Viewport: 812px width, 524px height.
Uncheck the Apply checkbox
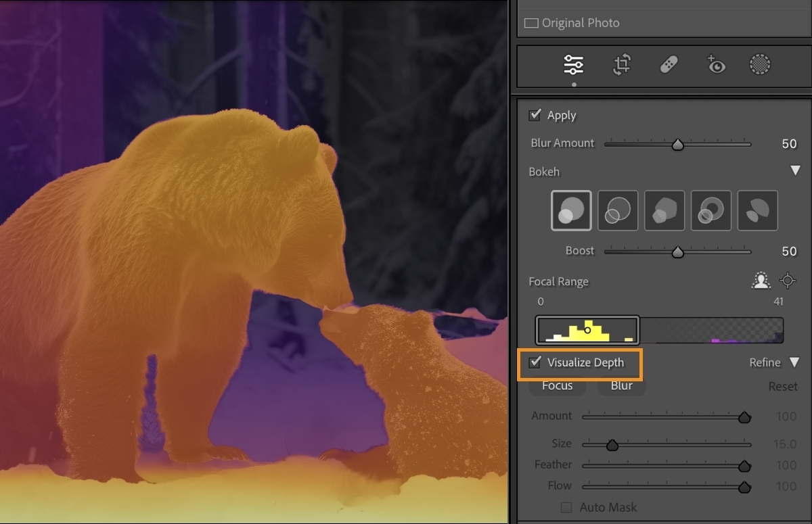point(534,114)
